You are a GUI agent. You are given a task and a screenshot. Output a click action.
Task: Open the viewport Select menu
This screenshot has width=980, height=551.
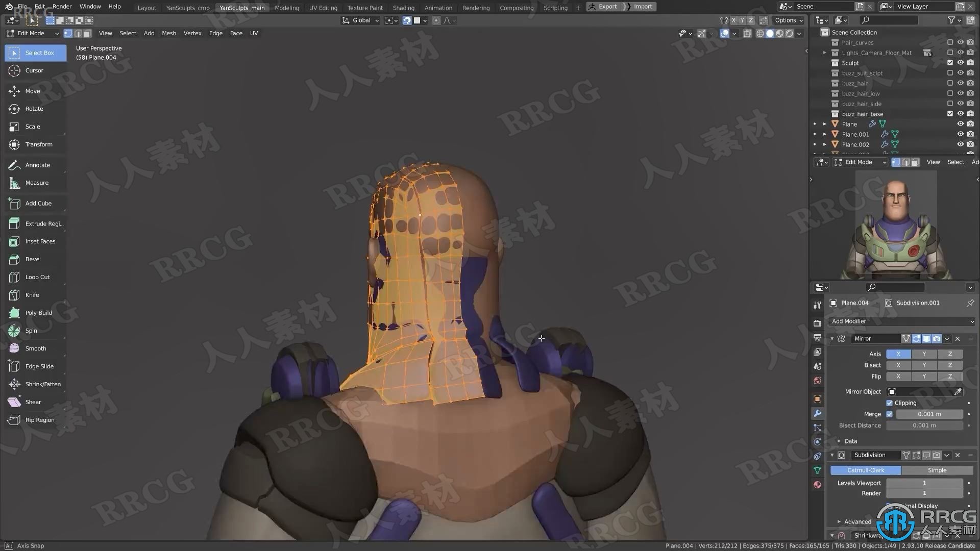(128, 33)
